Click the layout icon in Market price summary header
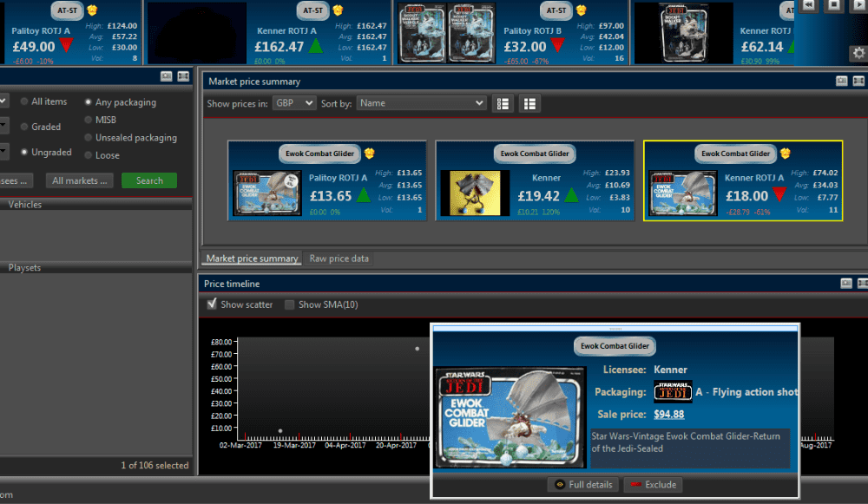The height and width of the screenshot is (504, 868). [858, 82]
